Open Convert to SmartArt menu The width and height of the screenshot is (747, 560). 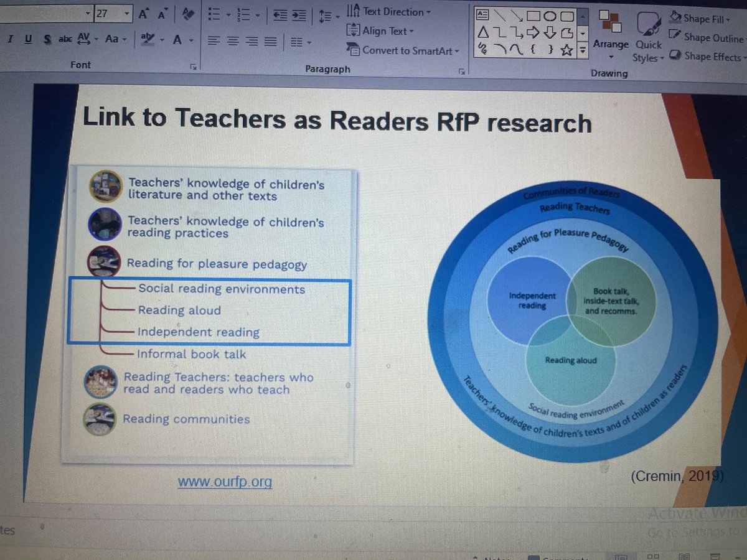pos(404,50)
